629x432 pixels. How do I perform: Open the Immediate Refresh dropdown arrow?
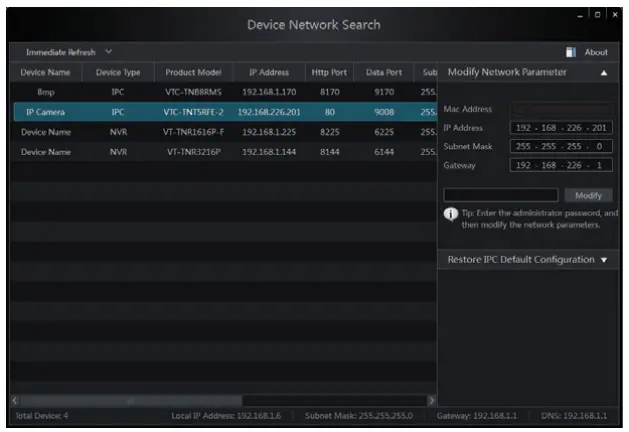(x=108, y=52)
